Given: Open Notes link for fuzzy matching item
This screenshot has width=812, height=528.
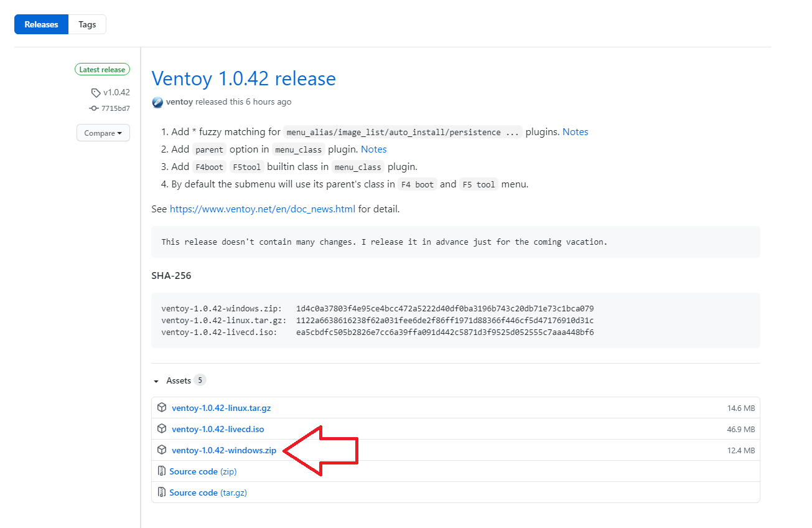Looking at the screenshot, I should pos(575,132).
